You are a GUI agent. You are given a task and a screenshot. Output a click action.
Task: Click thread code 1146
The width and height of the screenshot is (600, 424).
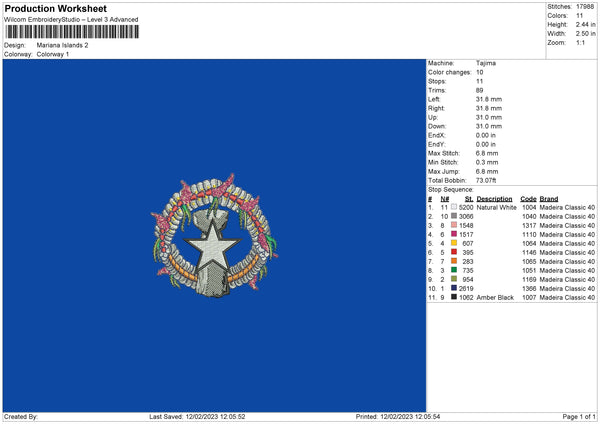(x=529, y=253)
